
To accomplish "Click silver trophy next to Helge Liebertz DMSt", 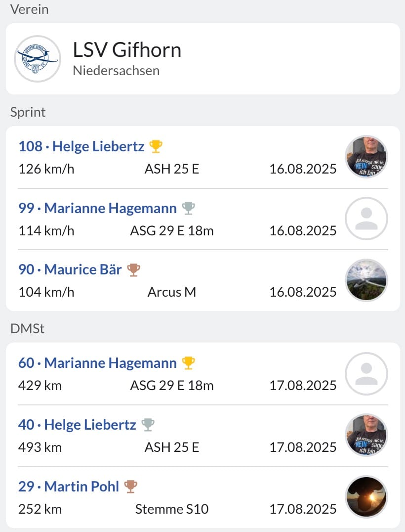I will pos(148,424).
